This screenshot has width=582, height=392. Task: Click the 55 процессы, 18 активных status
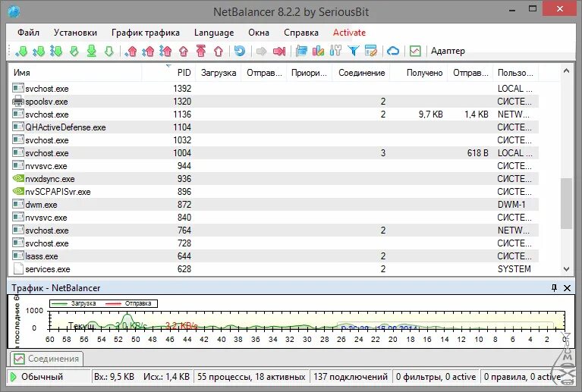251,377
